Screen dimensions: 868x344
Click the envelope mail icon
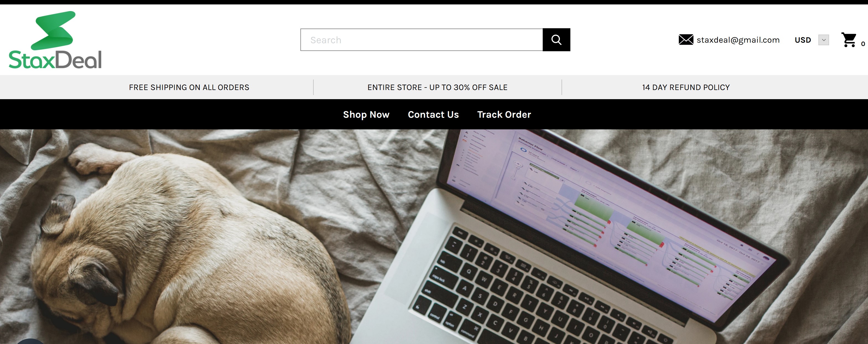point(686,40)
